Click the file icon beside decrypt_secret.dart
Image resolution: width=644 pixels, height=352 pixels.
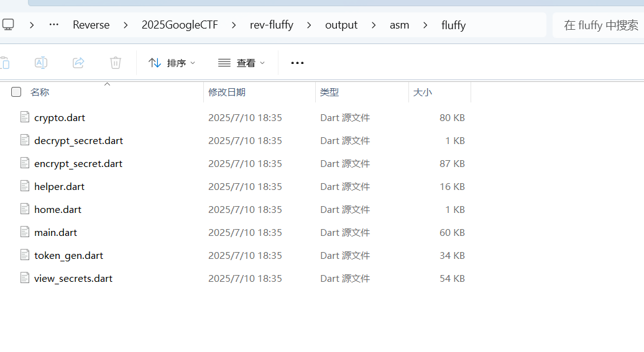point(25,140)
